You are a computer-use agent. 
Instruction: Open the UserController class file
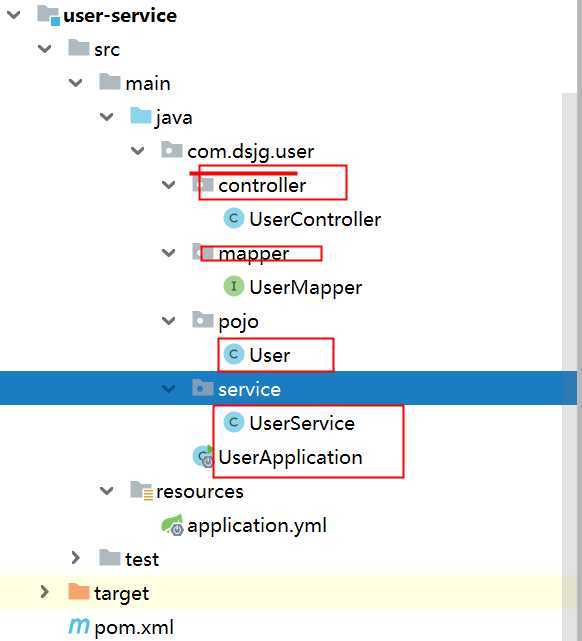[315, 220]
